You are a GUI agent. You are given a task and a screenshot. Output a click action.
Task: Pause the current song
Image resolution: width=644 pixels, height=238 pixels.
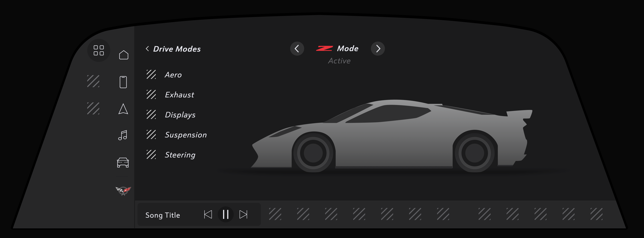tap(225, 215)
